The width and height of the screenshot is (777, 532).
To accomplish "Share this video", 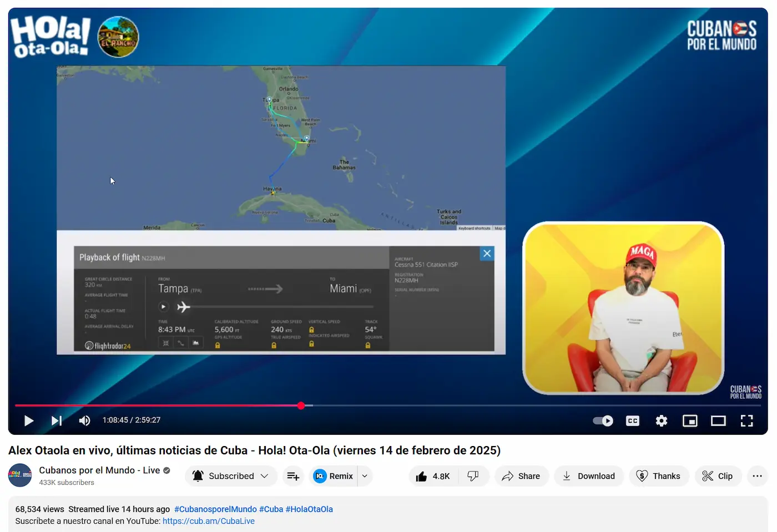I will 521,476.
